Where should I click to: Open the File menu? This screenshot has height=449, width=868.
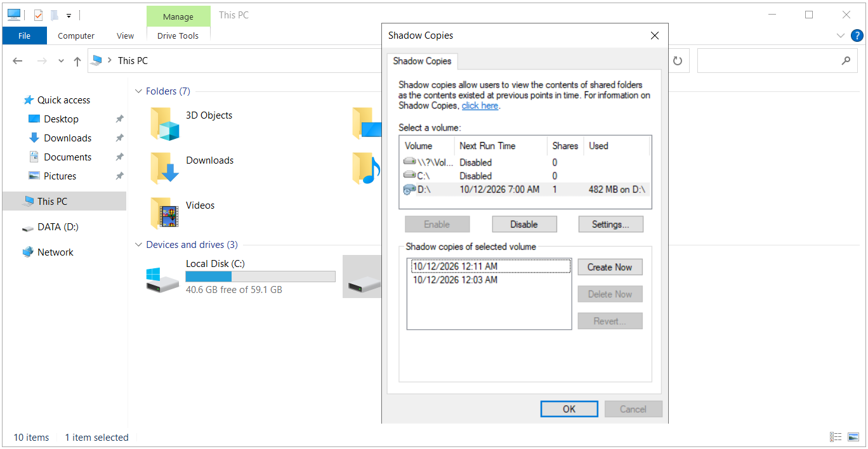click(24, 36)
